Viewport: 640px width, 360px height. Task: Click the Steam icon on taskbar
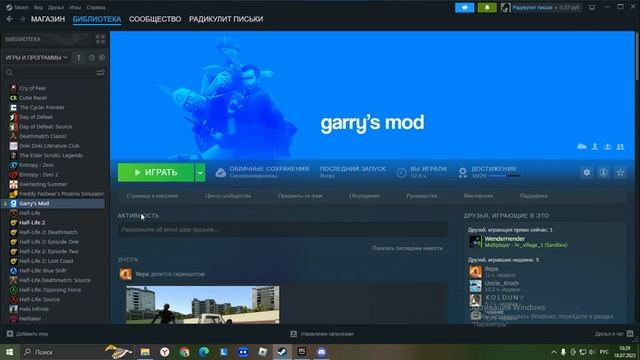282,352
